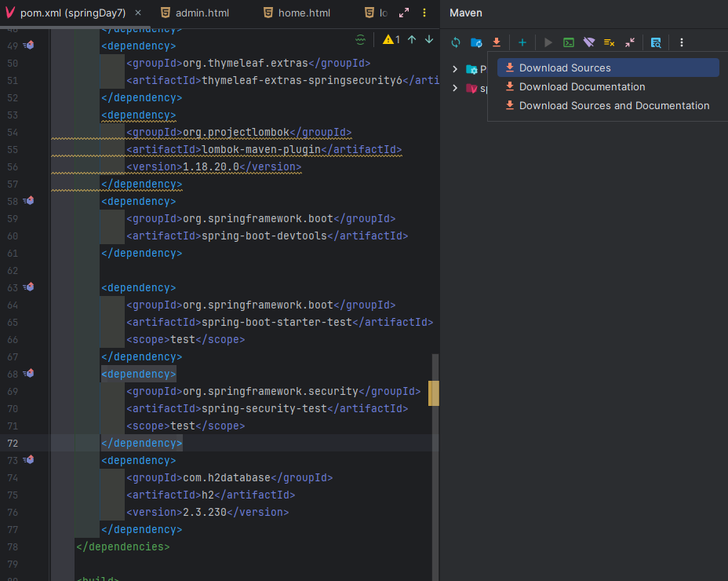Collapse all nodes in Maven tree

(630, 42)
